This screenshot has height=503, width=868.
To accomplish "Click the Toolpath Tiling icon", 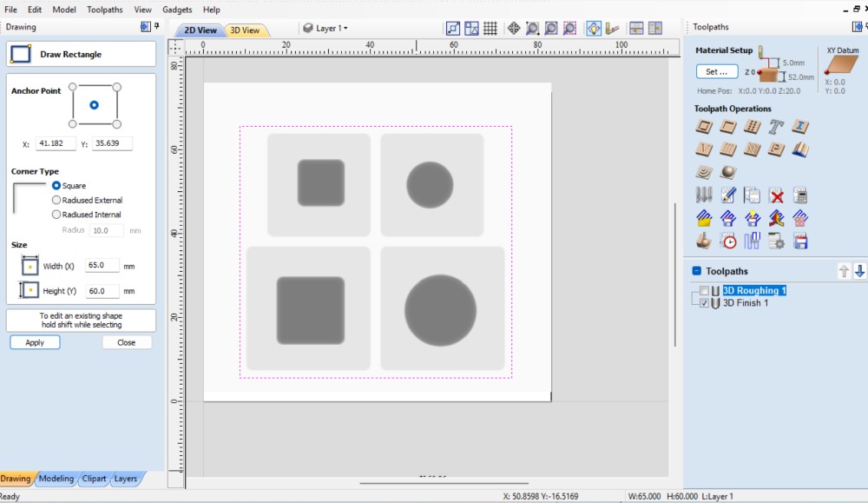I will [752, 241].
